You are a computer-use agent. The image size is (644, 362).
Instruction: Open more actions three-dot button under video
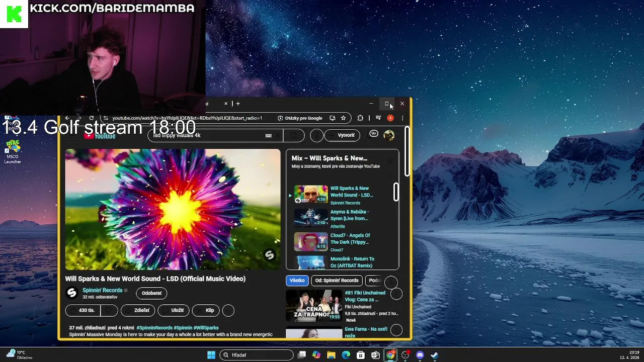pos(228,310)
